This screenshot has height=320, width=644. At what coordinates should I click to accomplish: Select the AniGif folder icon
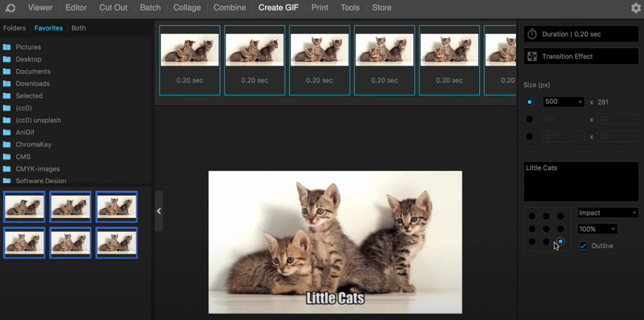(7, 132)
